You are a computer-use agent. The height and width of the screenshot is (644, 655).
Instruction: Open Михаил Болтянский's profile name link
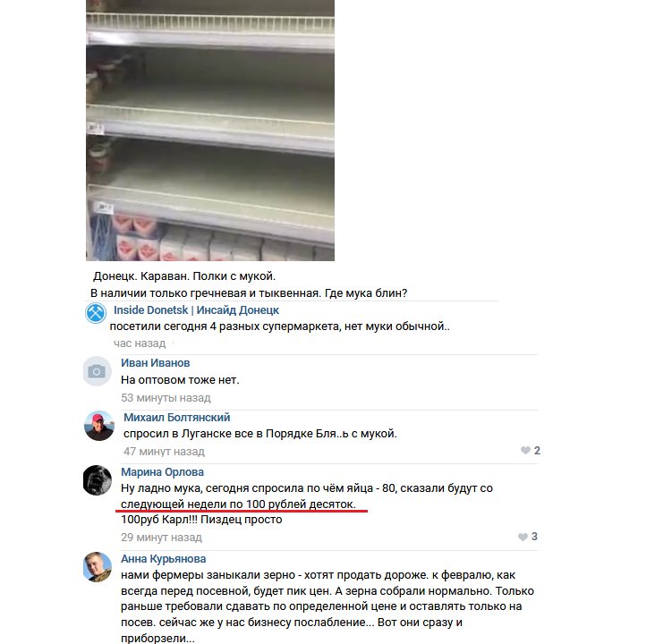(x=176, y=417)
